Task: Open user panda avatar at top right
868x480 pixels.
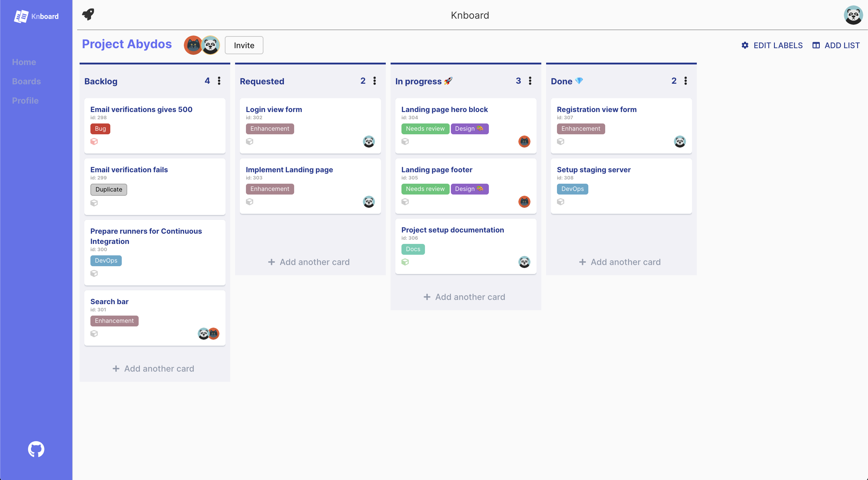Action: (853, 15)
